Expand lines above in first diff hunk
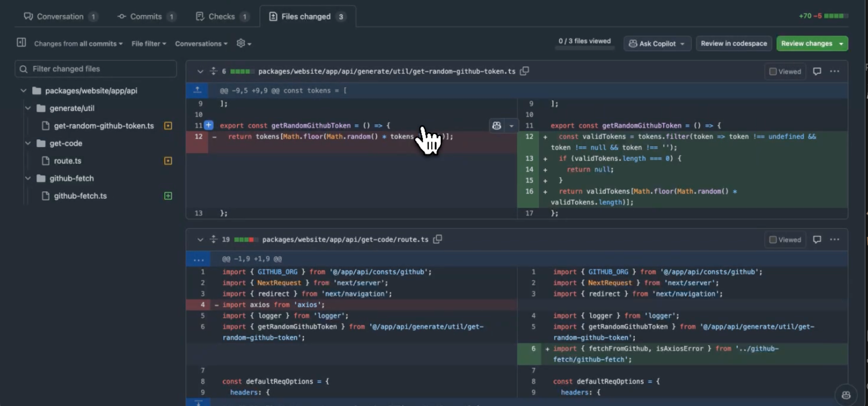The width and height of the screenshot is (868, 406). (197, 90)
